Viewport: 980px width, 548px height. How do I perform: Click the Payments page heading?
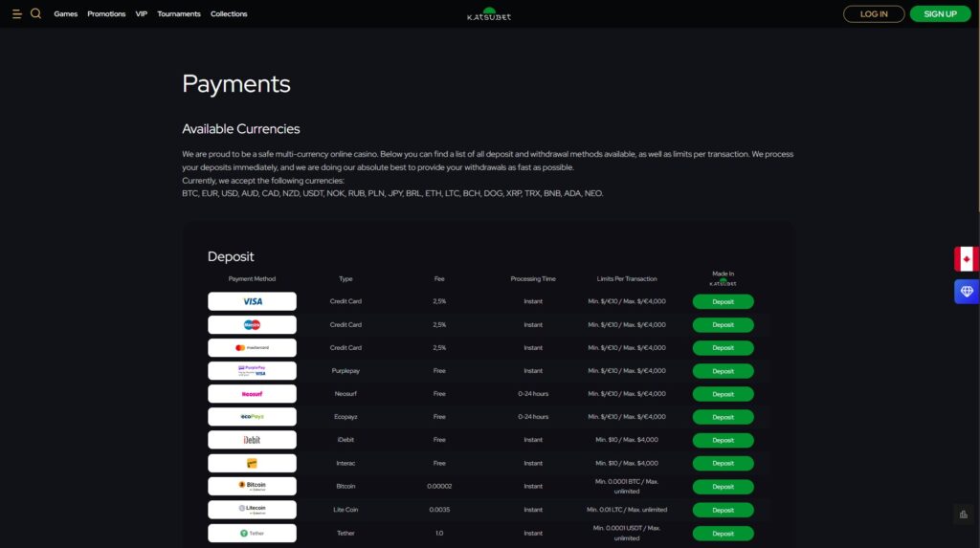pyautogui.click(x=236, y=84)
